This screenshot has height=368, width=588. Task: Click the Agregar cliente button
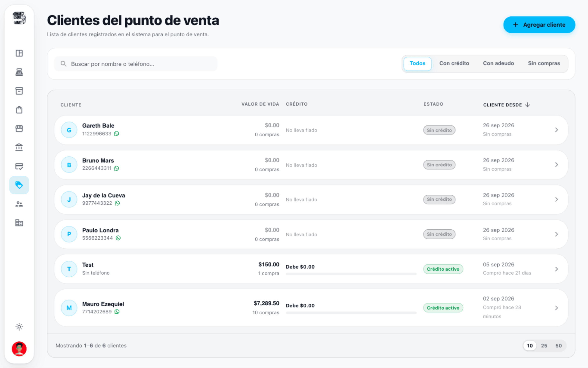point(539,25)
